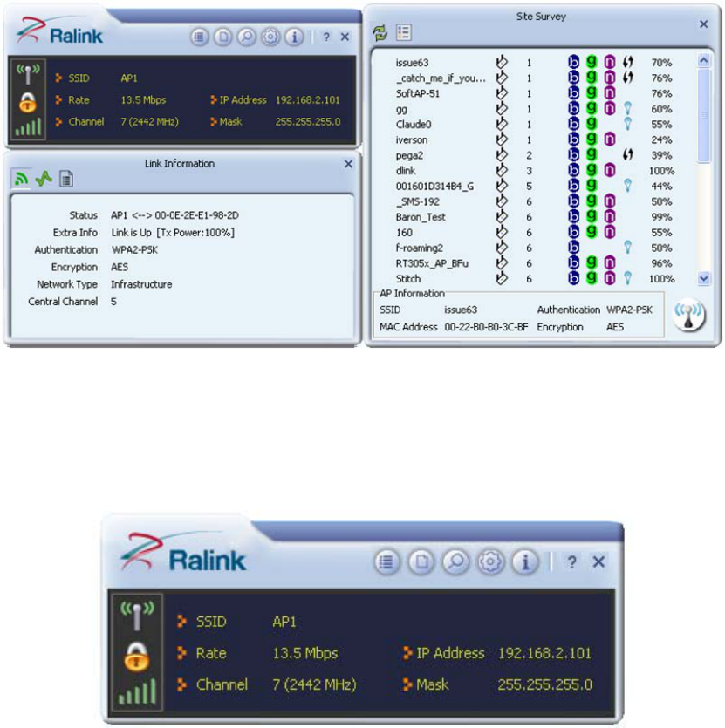Click WPA2-PSK value in AP Information
Viewport: 725px width, 728px height.
(x=629, y=310)
